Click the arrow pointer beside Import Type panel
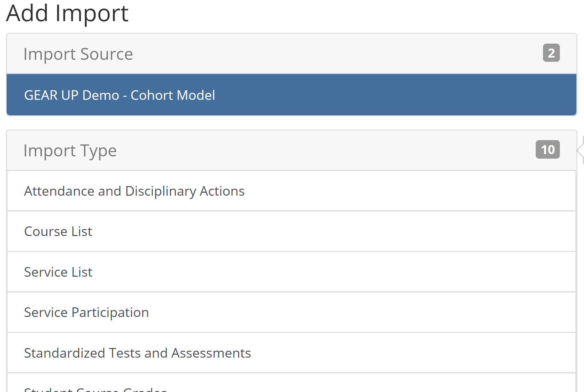This screenshot has height=392, width=584. point(580,150)
